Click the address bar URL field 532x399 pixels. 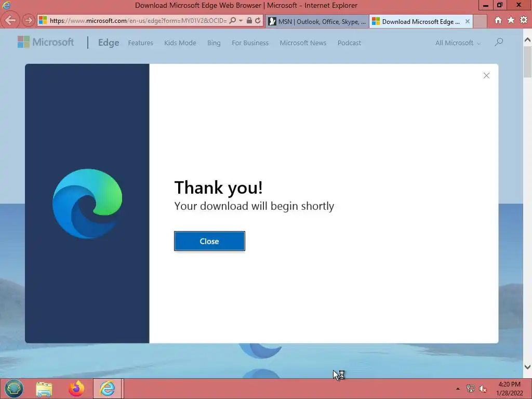click(138, 21)
